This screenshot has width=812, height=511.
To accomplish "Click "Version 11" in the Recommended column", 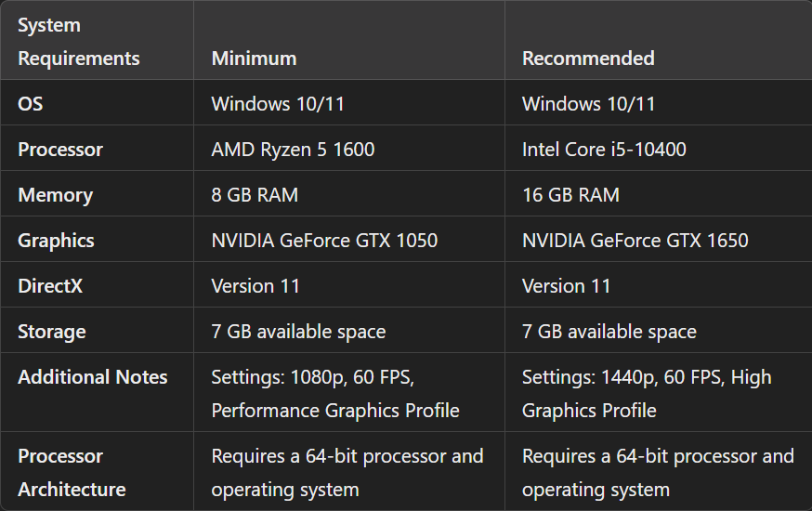I will tap(567, 286).
